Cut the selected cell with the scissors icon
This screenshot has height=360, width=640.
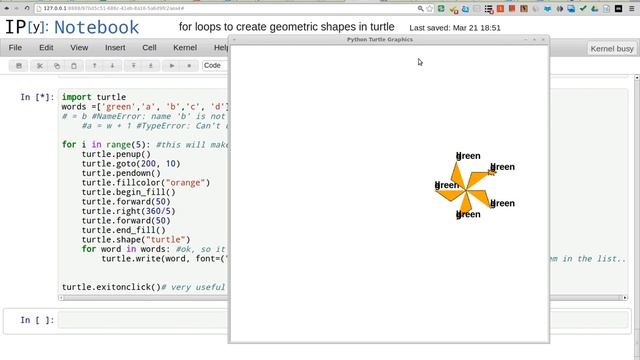[x=40, y=66]
